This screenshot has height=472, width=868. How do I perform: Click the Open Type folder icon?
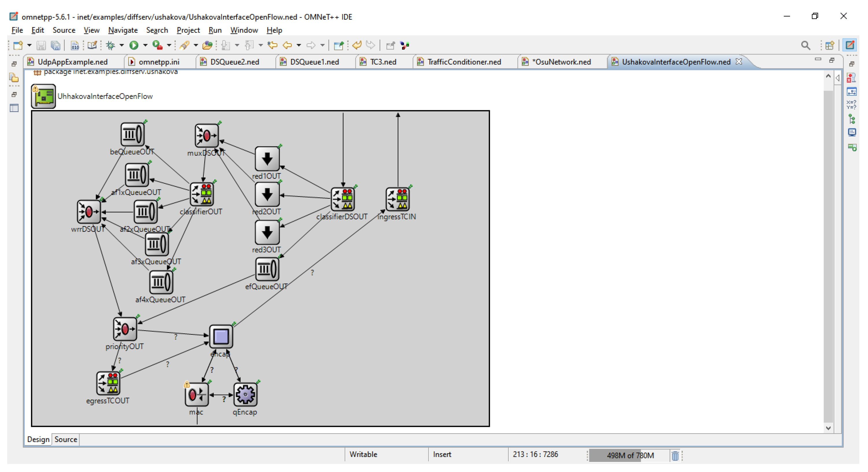(207, 45)
